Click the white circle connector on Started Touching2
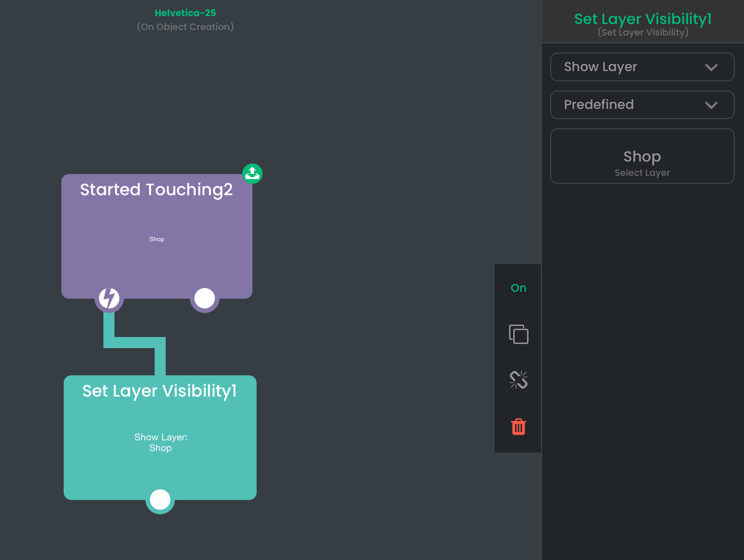This screenshot has width=744, height=560. tap(204, 298)
